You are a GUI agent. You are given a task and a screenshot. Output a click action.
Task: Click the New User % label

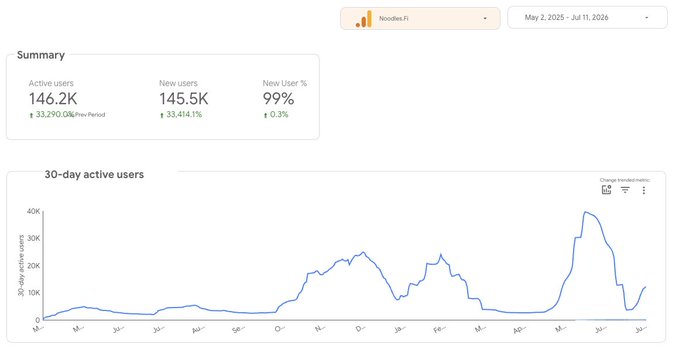(285, 83)
